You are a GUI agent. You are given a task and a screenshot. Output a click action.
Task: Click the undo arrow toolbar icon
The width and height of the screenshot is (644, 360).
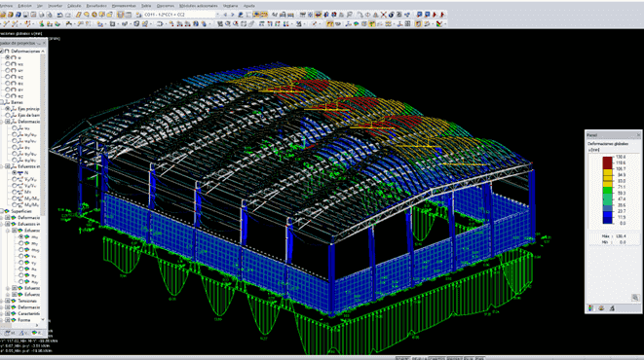pyautogui.click(x=60, y=15)
